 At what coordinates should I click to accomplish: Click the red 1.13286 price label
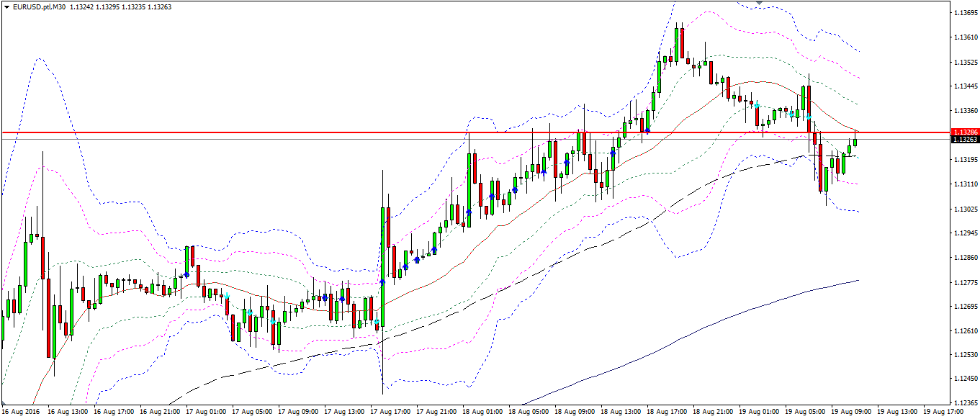click(x=965, y=132)
